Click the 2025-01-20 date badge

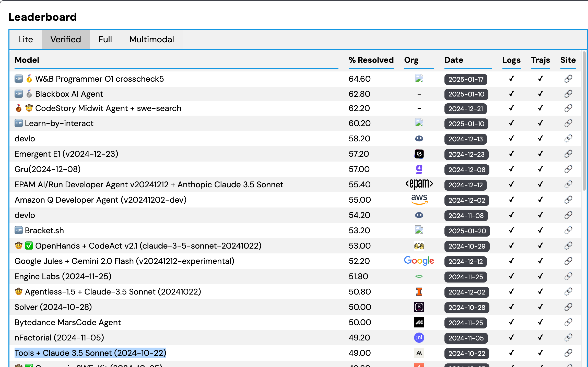pyautogui.click(x=467, y=231)
